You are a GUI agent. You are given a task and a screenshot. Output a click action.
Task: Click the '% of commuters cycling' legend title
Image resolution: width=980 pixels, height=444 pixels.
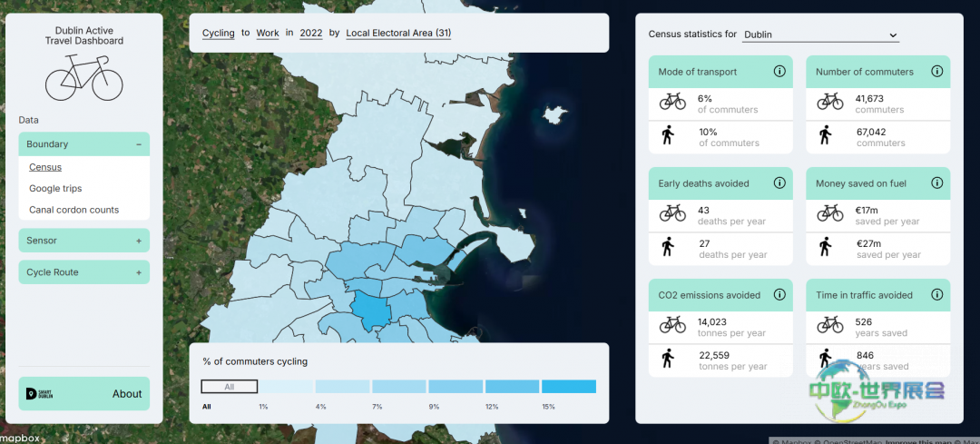point(255,361)
